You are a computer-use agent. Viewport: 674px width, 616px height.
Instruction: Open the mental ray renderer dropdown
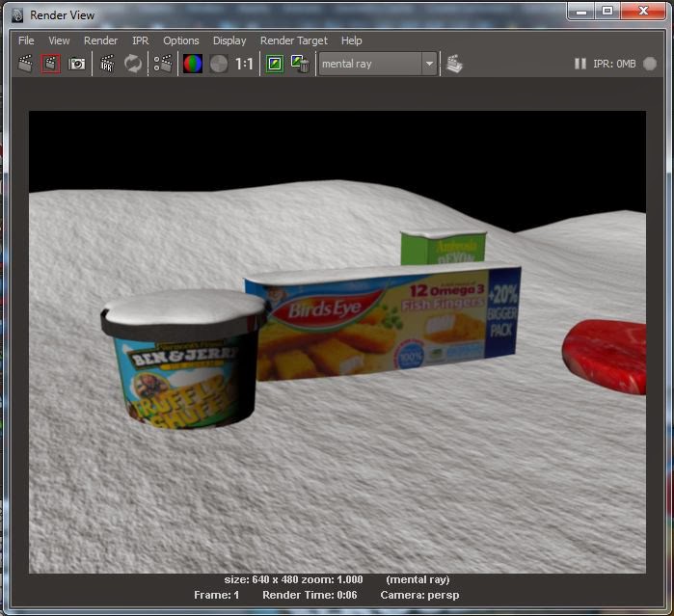378,64
